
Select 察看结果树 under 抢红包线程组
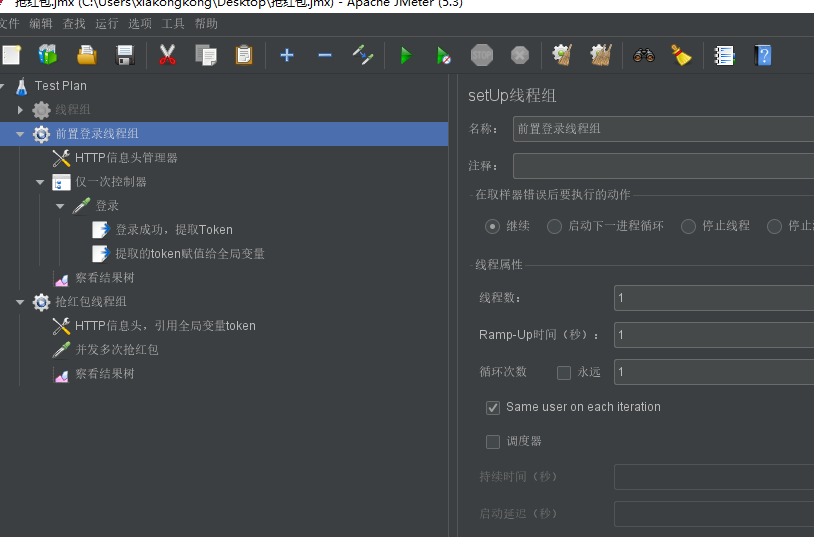pyautogui.click(x=105, y=373)
